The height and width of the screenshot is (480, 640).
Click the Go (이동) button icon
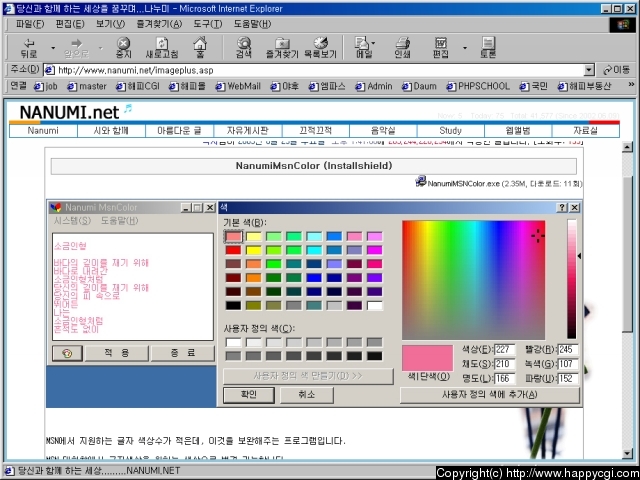pyautogui.click(x=616, y=70)
